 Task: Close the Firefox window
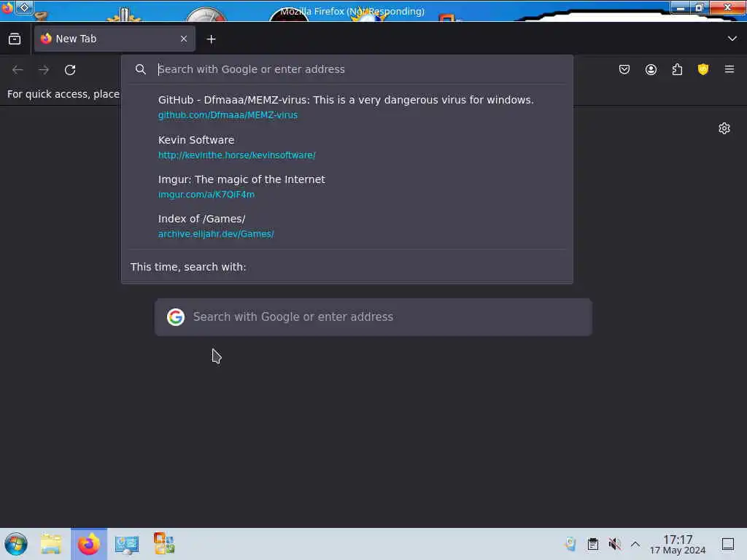(x=727, y=7)
